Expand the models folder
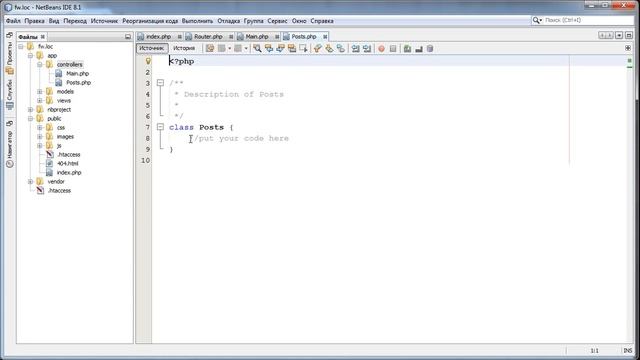Viewport: 640px width, 360px height. tap(40, 91)
